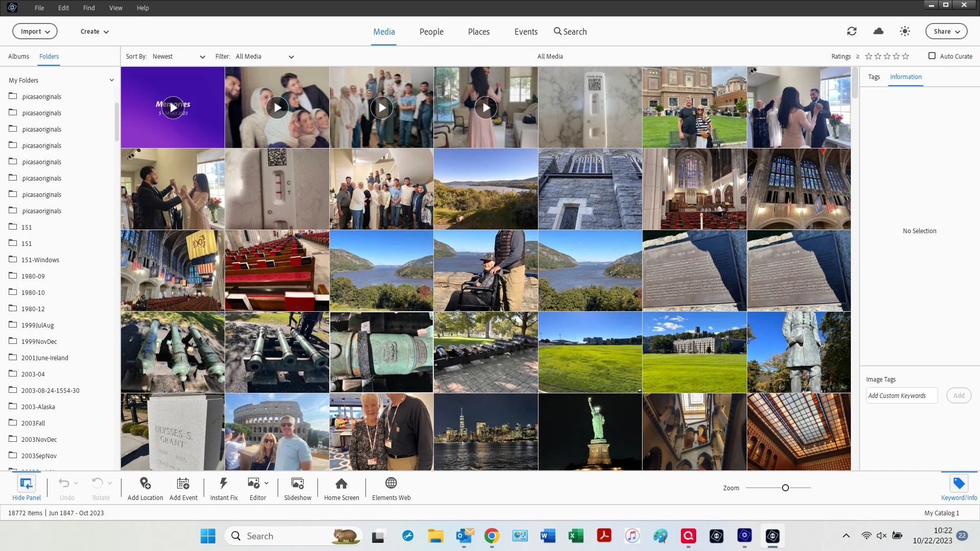The width and height of the screenshot is (980, 551).
Task: Open the Find menu
Action: tap(89, 8)
